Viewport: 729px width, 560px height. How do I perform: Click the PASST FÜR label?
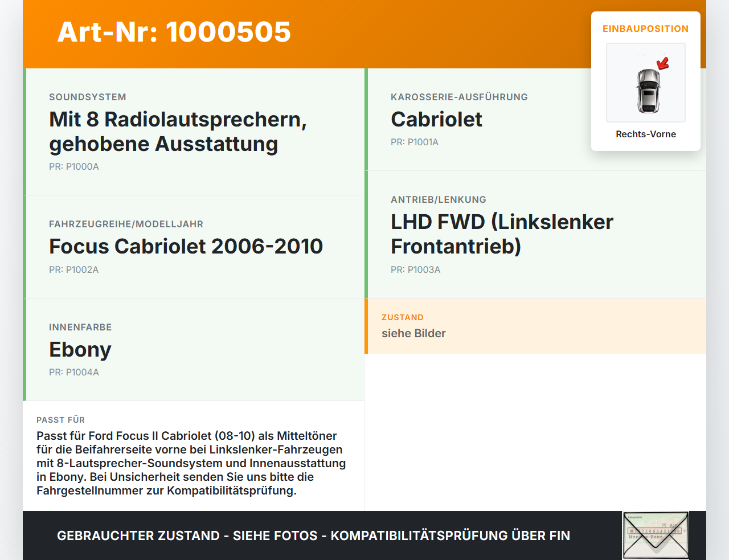point(60,420)
